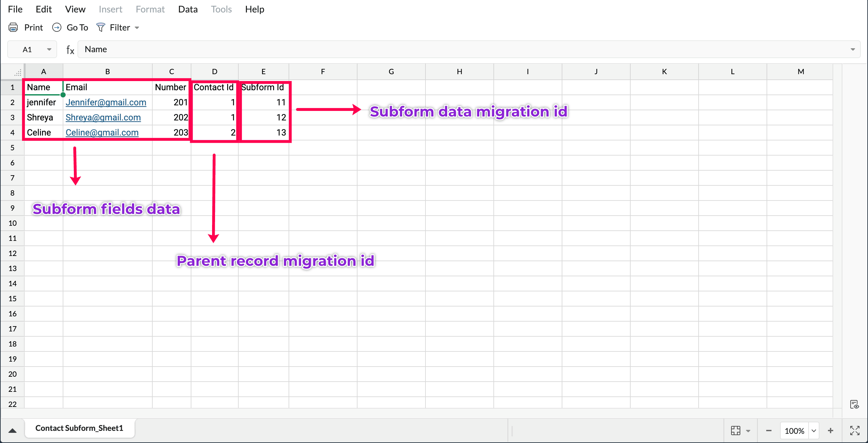Click the fx function icon

[70, 50]
